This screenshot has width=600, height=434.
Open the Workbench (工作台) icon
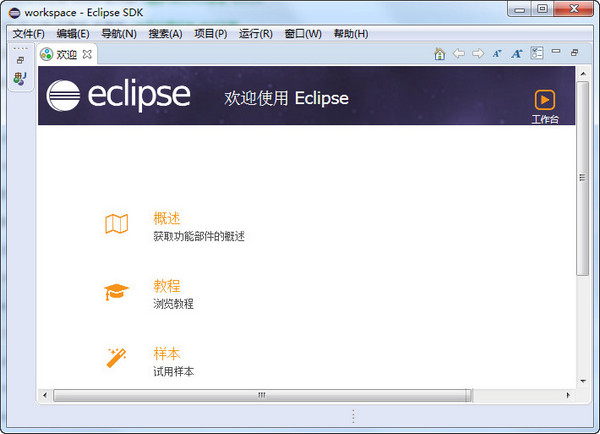545,100
